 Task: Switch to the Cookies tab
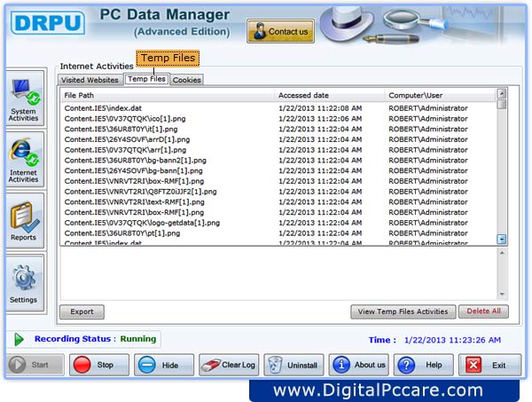pyautogui.click(x=186, y=80)
